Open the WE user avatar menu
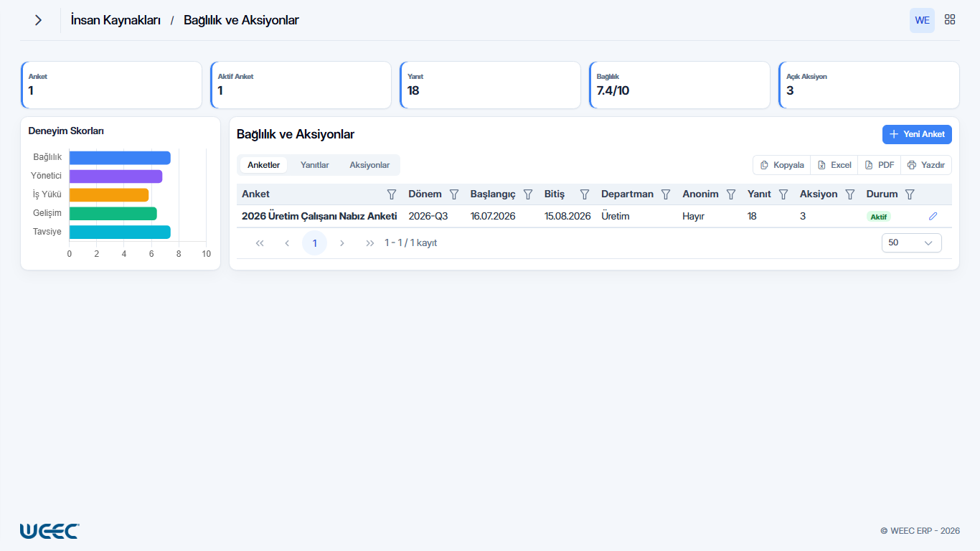The width and height of the screenshot is (980, 551). coord(923,20)
